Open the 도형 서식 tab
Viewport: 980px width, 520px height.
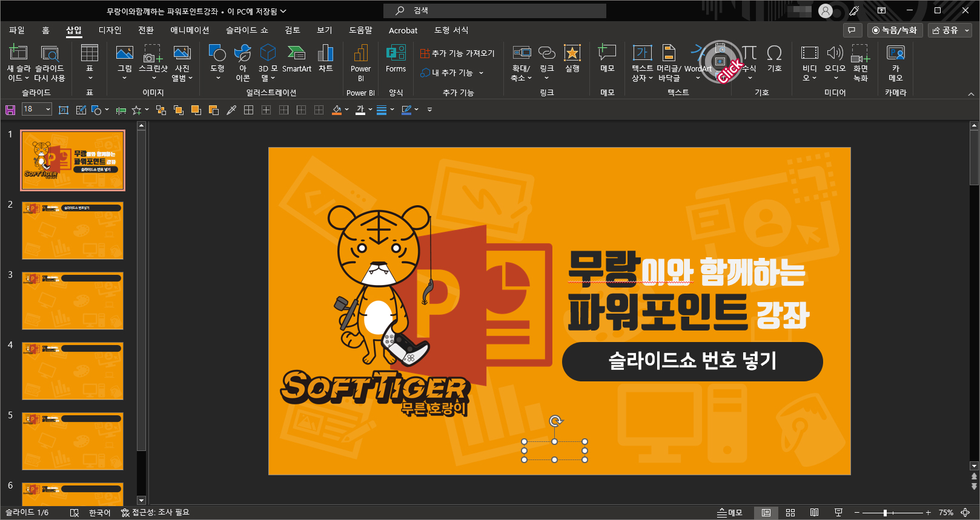pyautogui.click(x=451, y=30)
